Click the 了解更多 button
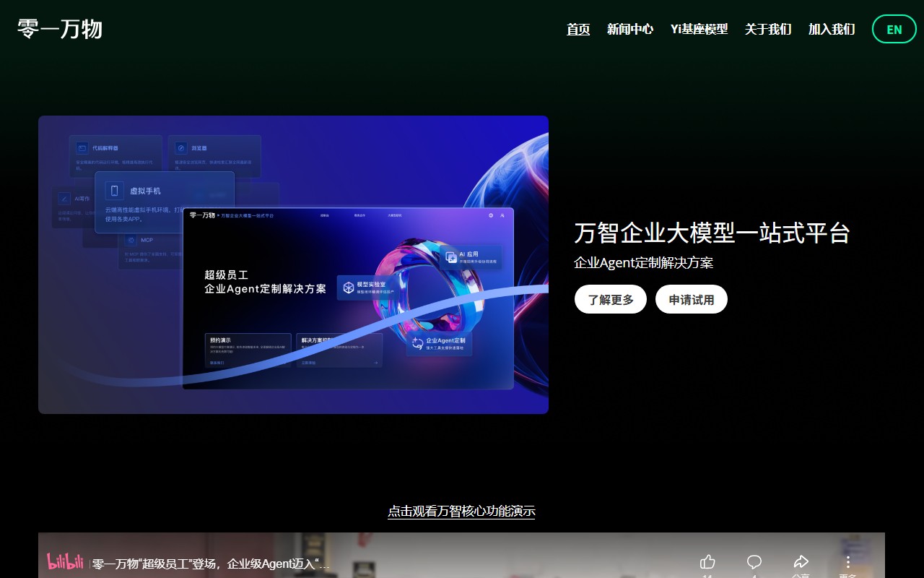 tap(610, 298)
